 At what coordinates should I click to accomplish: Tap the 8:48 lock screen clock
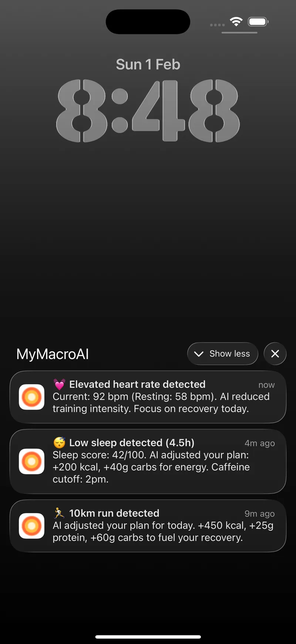pyautogui.click(x=148, y=110)
